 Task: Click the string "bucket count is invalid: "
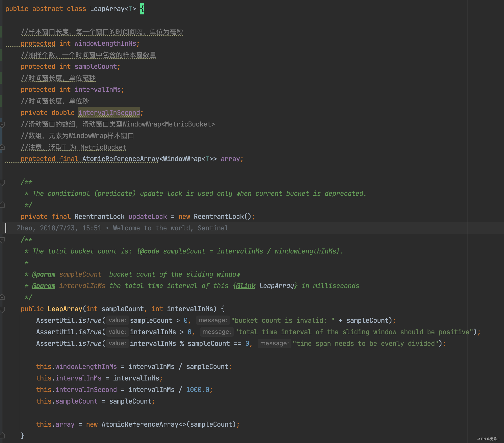pos(283,320)
